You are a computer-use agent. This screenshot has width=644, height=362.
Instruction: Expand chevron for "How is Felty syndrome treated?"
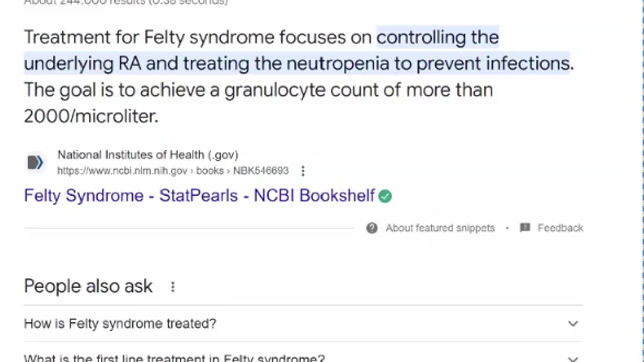573,324
